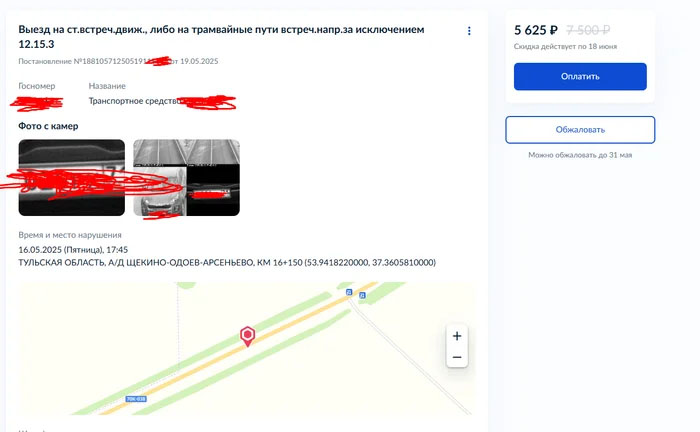This screenshot has height=432, width=700.
Task: Click the Постановление number line dated 19.05.2025
Action: [118, 61]
